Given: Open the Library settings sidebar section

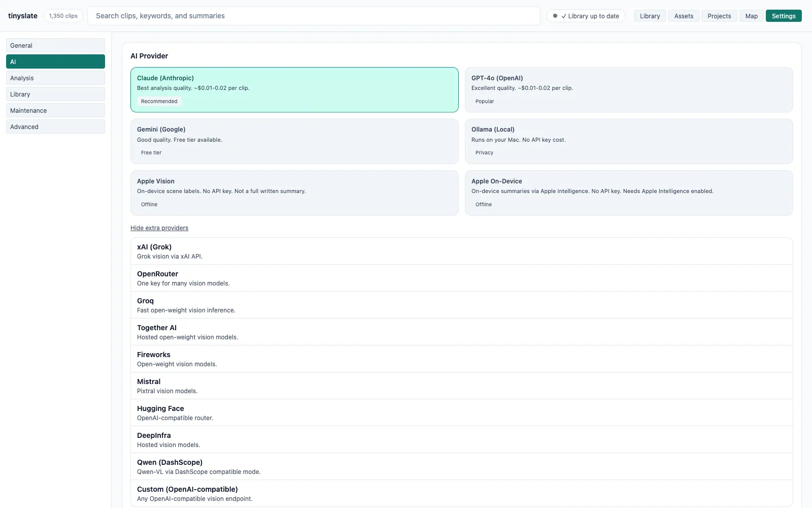Looking at the screenshot, I should coord(55,94).
